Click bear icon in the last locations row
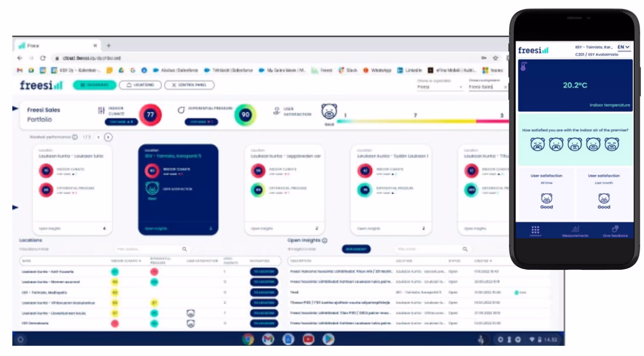The height and width of the screenshot is (356, 644). coord(191,323)
